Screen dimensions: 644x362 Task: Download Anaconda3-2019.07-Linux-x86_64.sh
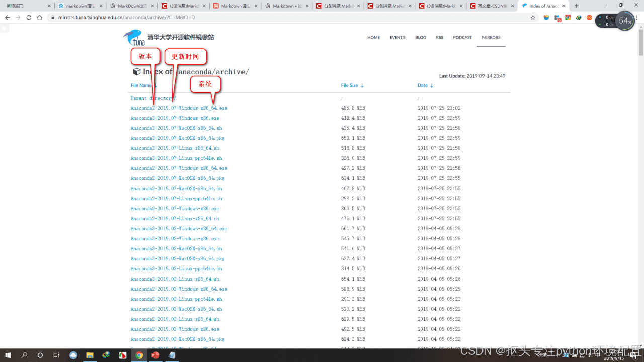pos(175,148)
